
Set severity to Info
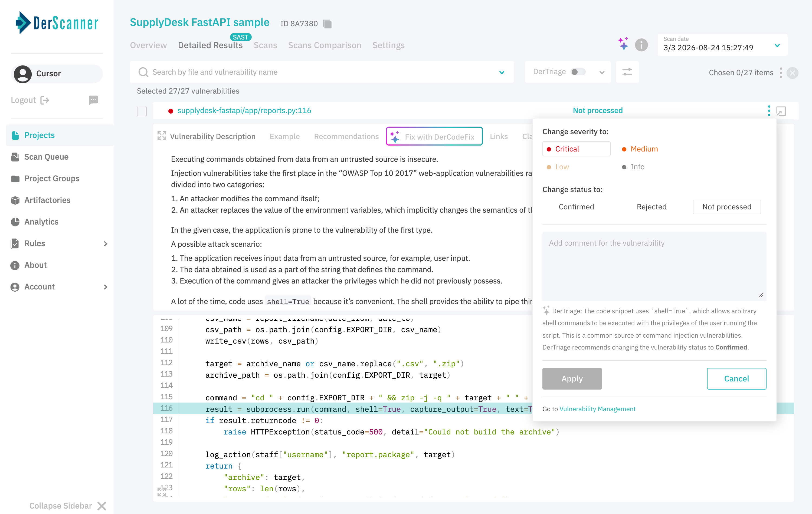633,167
